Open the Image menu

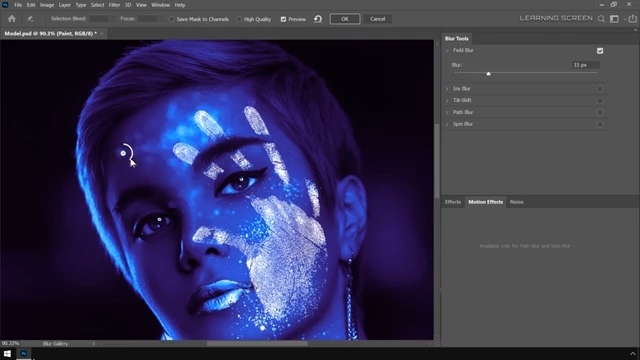pyautogui.click(x=47, y=5)
